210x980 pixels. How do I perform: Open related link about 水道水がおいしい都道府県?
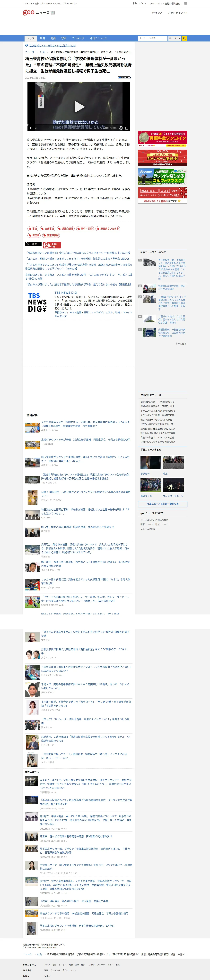click(78, 253)
